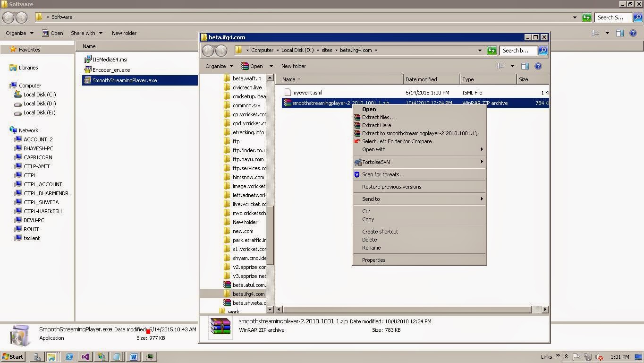
Task: Click the help icon in Software window
Action: click(x=633, y=33)
